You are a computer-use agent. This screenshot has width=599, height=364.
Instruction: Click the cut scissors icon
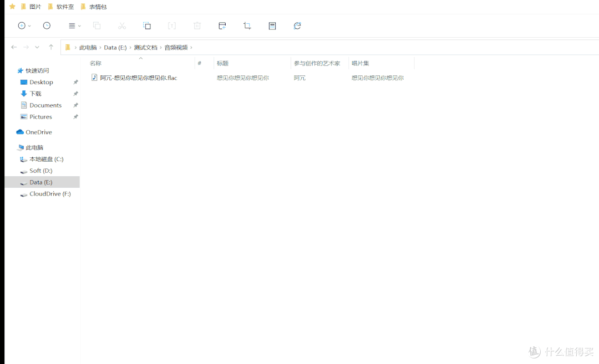coord(122,25)
